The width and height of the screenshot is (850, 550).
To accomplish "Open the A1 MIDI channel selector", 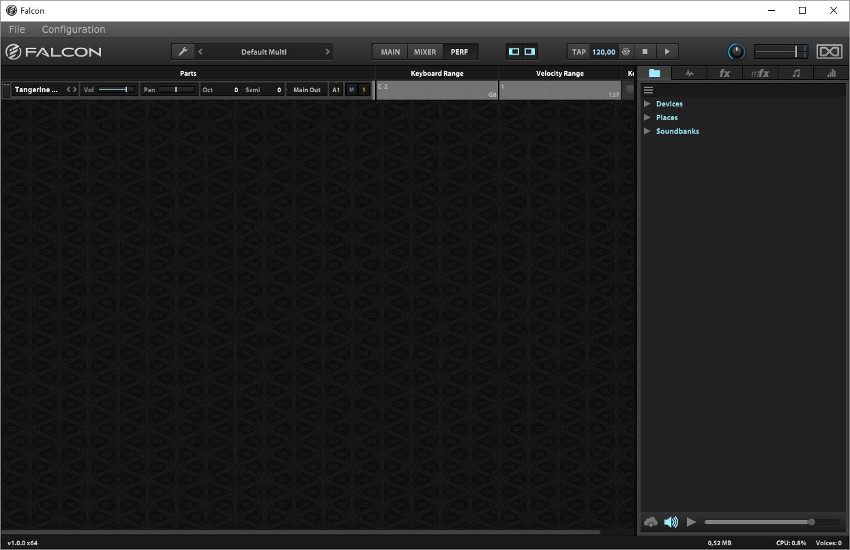I will click(336, 89).
